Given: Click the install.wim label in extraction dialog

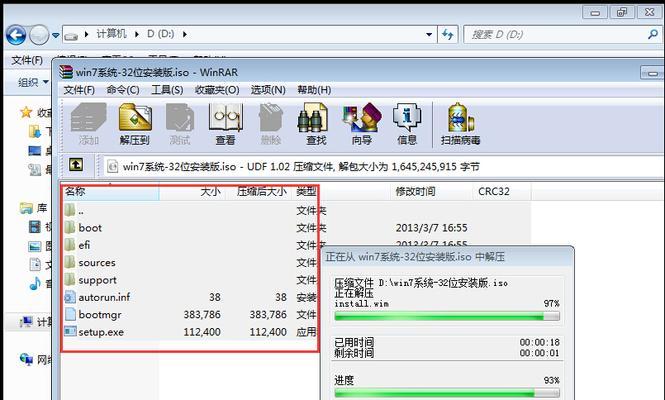Looking at the screenshot, I should 361,304.
